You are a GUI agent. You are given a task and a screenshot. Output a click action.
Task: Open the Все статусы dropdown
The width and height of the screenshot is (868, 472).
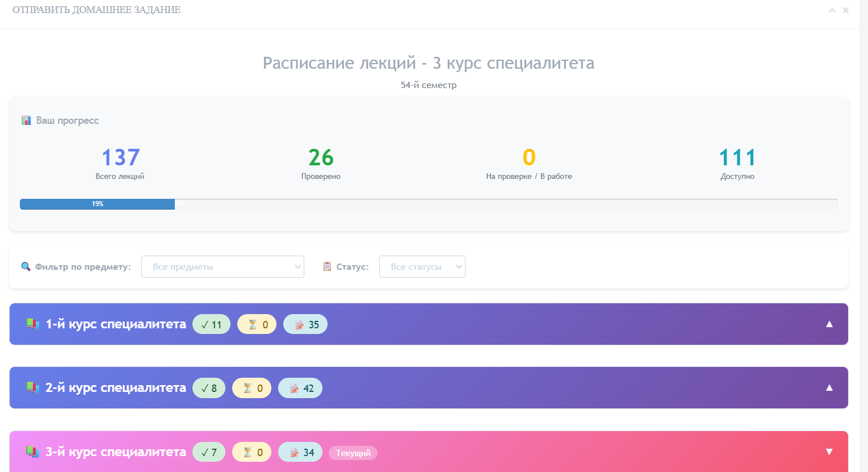[x=422, y=266]
